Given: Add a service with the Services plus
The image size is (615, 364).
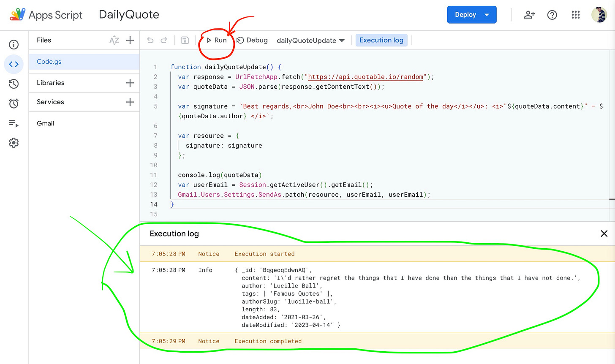Looking at the screenshot, I should (x=130, y=102).
